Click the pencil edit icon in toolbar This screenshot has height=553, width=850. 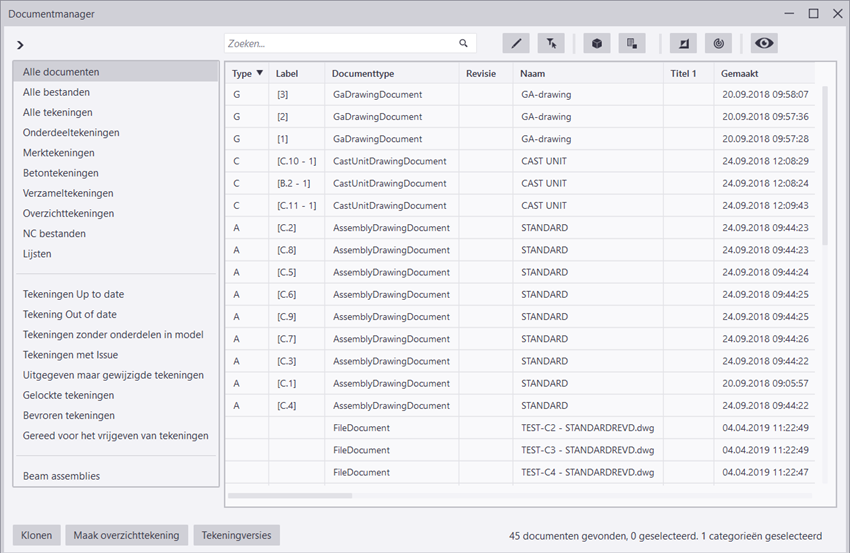(x=516, y=43)
